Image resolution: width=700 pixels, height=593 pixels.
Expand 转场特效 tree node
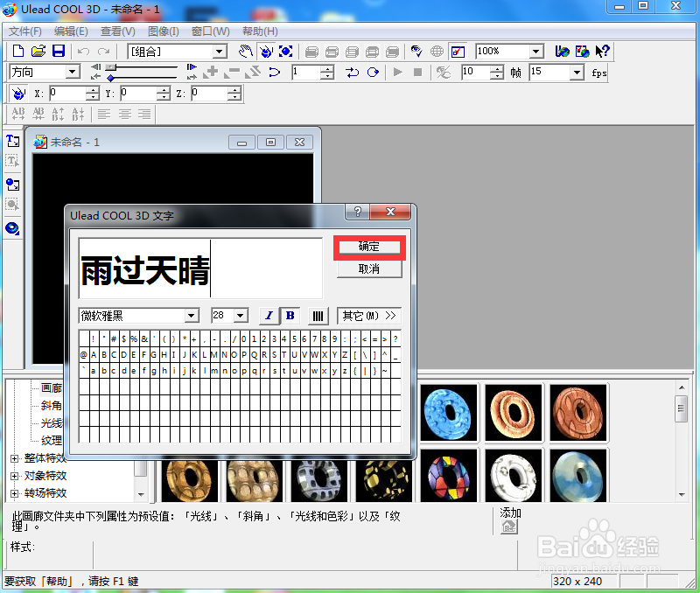[x=14, y=493]
